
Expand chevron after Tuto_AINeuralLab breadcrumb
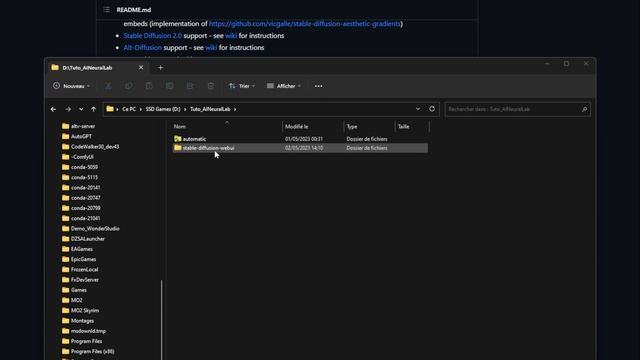[x=235, y=109]
